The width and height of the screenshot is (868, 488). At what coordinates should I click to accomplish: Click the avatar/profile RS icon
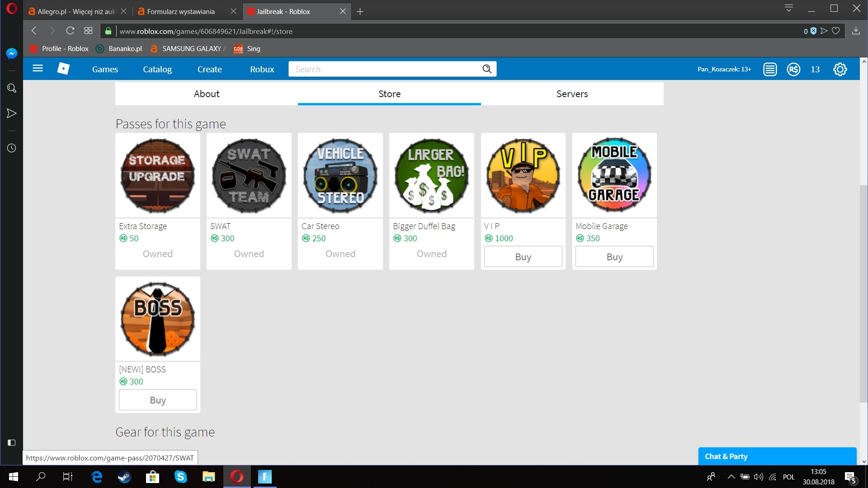pyautogui.click(x=793, y=69)
